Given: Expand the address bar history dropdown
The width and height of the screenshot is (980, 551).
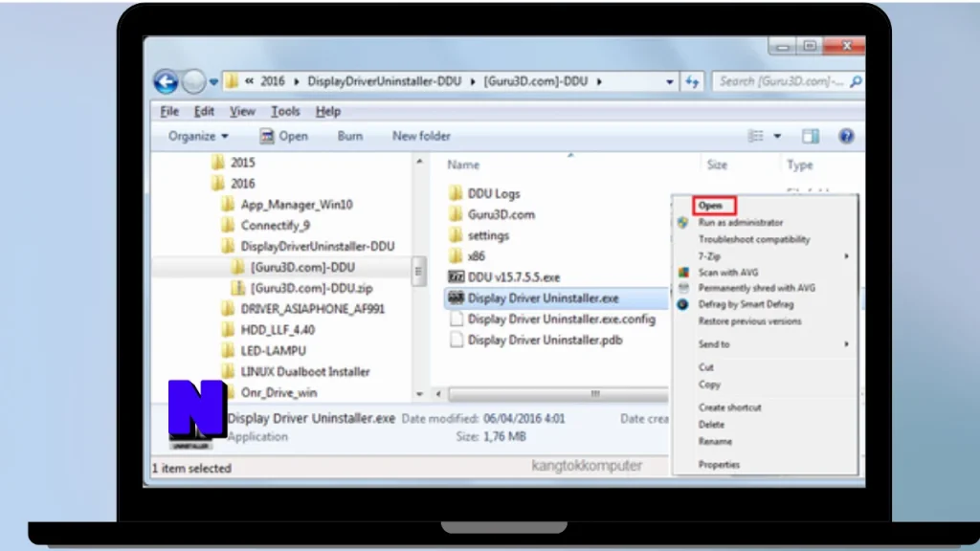Looking at the screenshot, I should [669, 82].
